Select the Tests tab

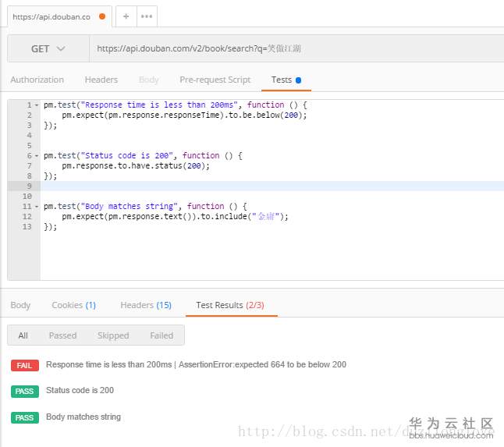(x=286, y=80)
